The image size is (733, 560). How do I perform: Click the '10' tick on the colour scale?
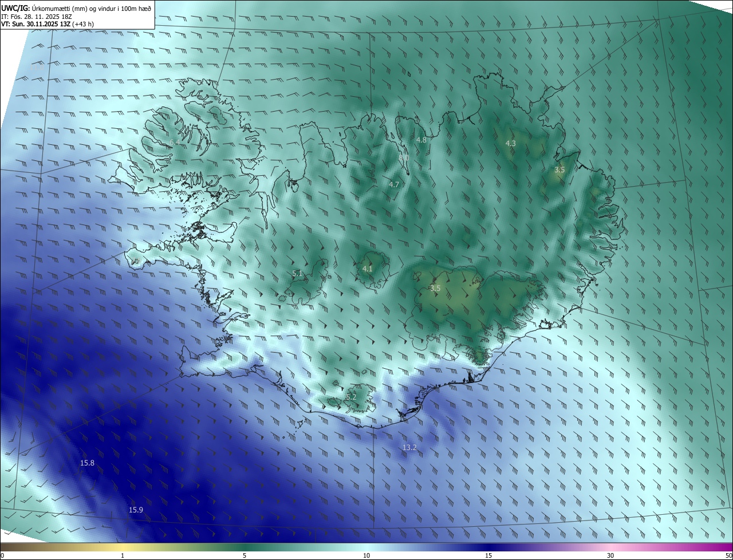tap(366, 555)
